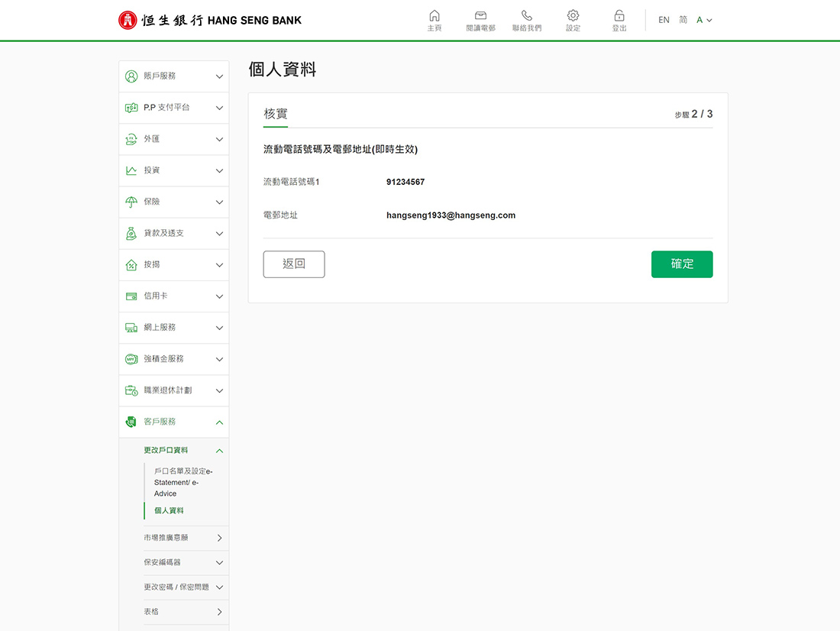Click the Insurance (保險) umbrella icon
This screenshot has height=631, width=840.
click(x=131, y=202)
